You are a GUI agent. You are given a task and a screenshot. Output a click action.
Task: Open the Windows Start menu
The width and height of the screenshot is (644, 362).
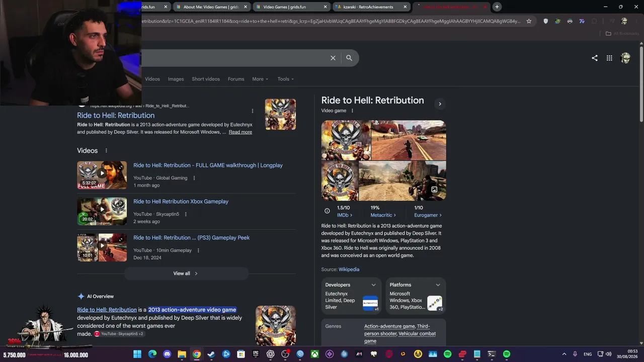[x=137, y=354]
